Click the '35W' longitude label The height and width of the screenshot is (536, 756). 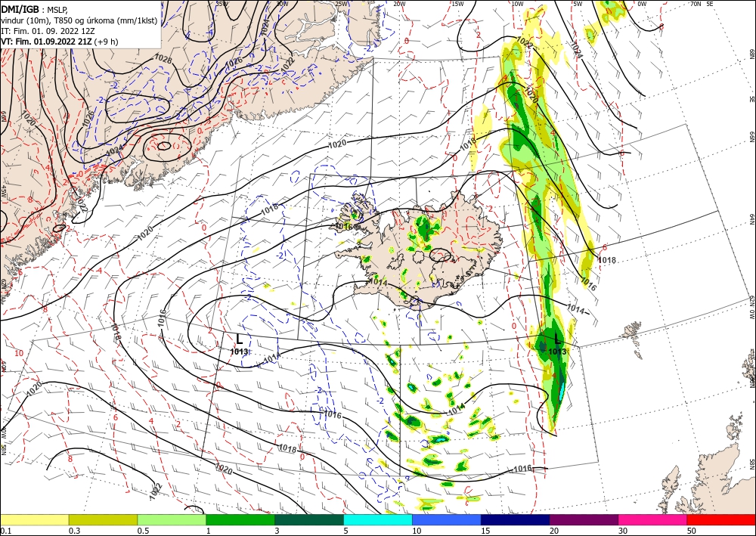tap(222, 4)
